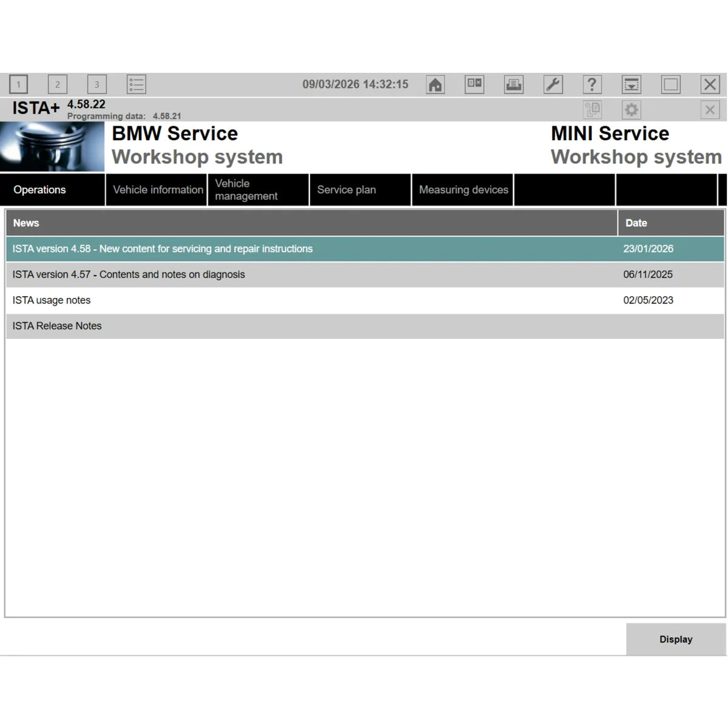
Task: Open help using the question mark icon
Action: coord(591,84)
